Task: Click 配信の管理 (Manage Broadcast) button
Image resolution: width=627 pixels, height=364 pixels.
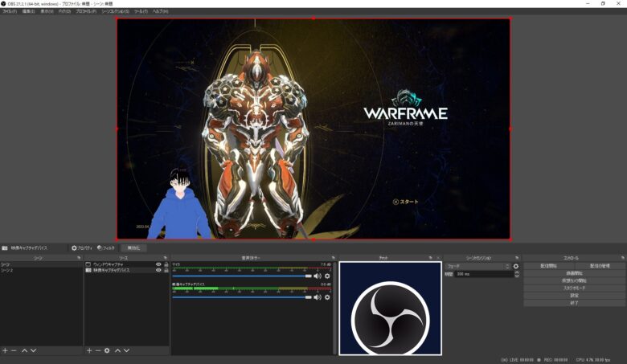Action: click(600, 266)
